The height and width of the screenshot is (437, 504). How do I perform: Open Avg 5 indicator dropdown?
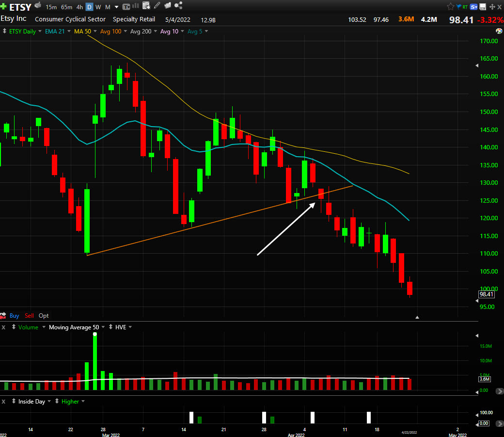tap(206, 31)
